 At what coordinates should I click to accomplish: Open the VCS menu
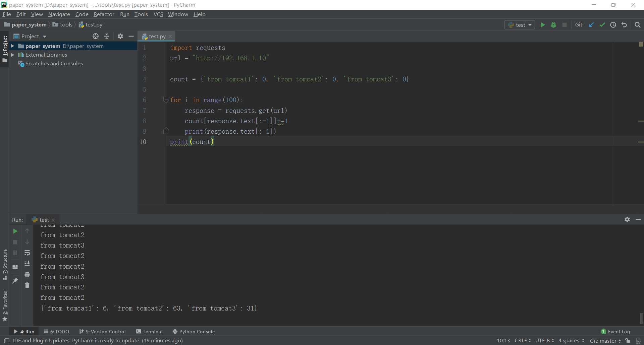tap(158, 14)
